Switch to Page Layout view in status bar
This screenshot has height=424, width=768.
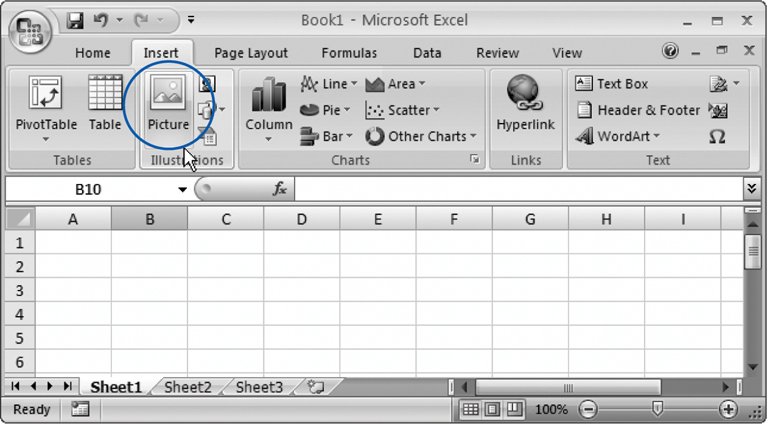click(x=492, y=410)
